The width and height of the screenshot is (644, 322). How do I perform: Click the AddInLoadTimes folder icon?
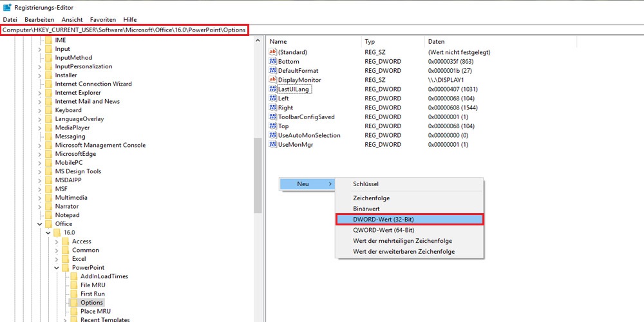pos(73,276)
